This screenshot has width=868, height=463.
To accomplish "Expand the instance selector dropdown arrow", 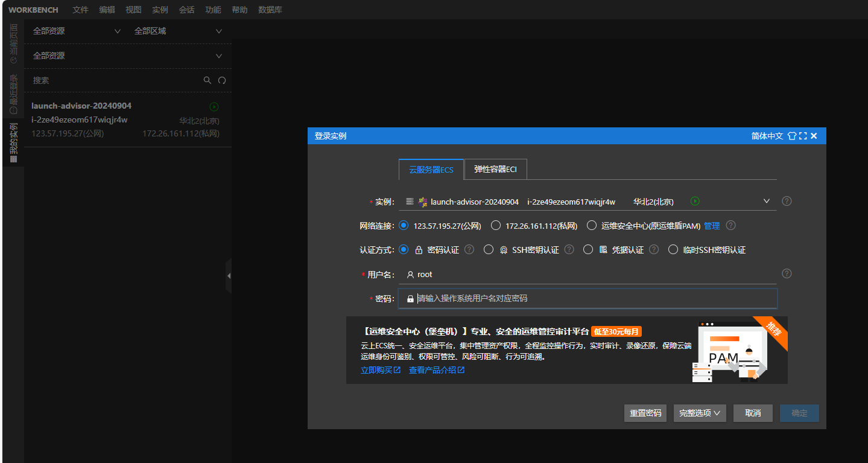I will click(x=767, y=201).
